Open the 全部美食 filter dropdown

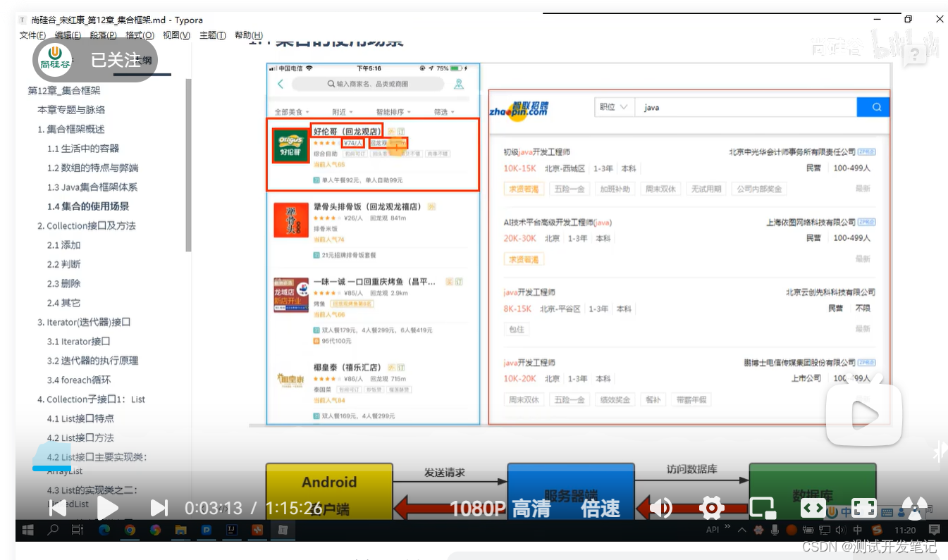point(292,112)
